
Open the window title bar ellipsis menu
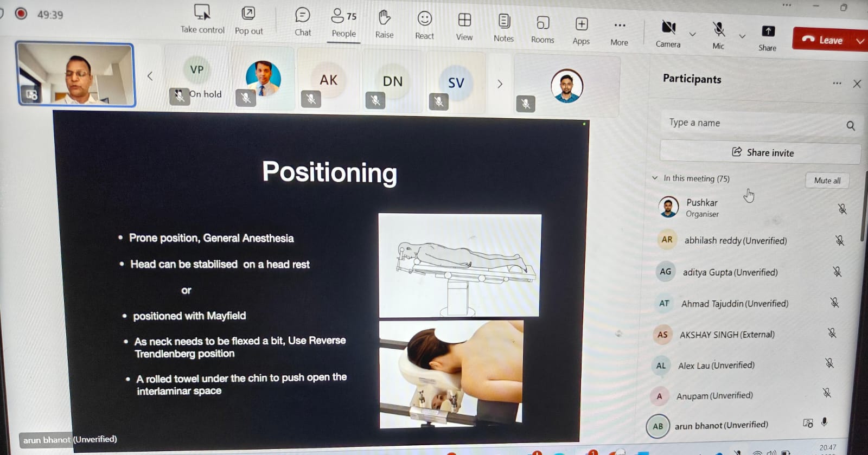point(787,5)
